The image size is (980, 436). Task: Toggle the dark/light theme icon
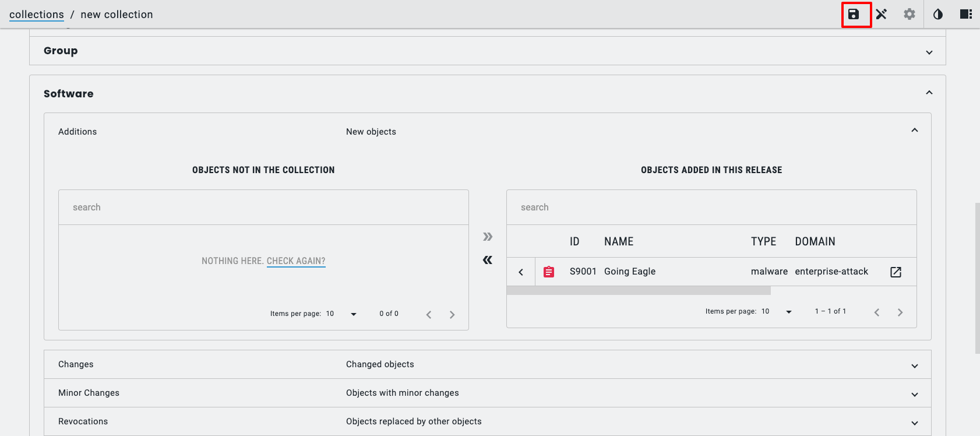[937, 15]
